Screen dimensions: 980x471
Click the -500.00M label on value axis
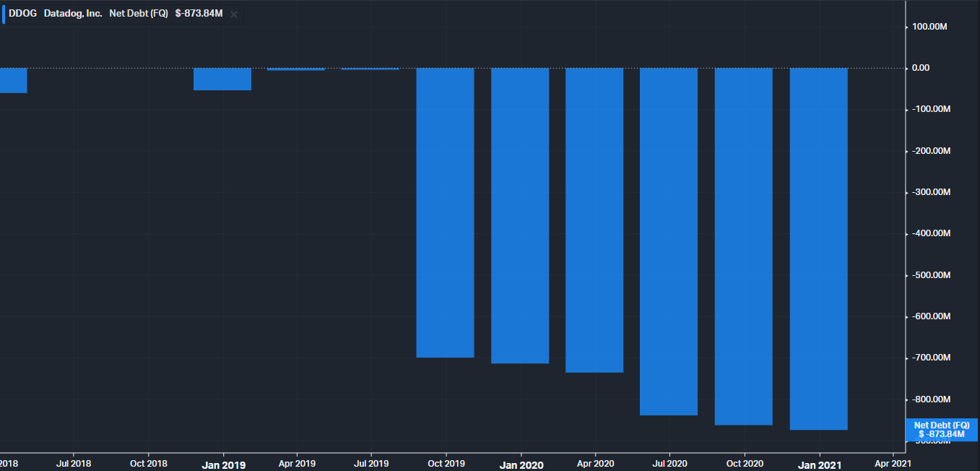point(930,275)
